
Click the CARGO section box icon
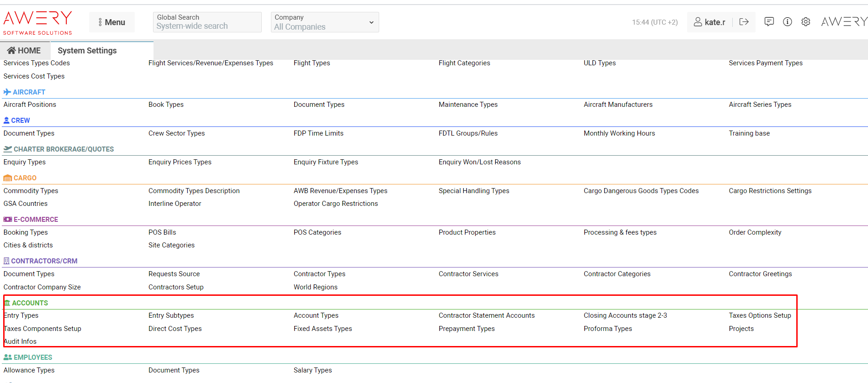[x=7, y=178]
